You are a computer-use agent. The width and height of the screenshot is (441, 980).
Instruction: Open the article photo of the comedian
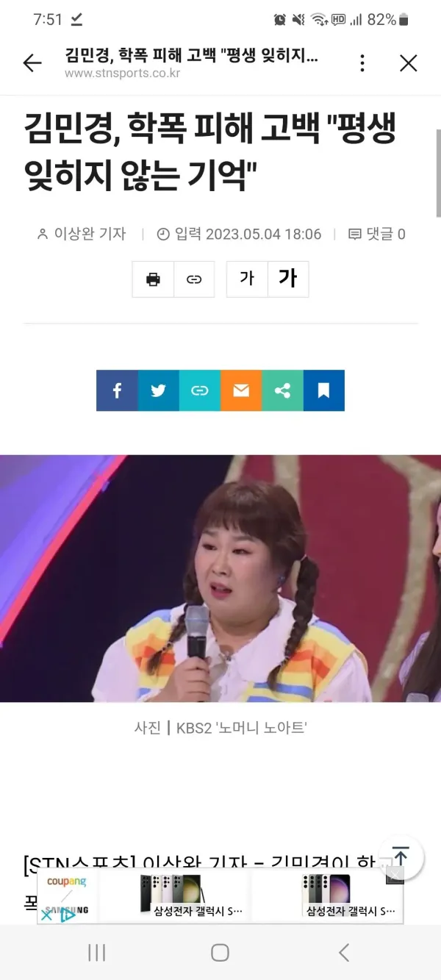[220, 578]
